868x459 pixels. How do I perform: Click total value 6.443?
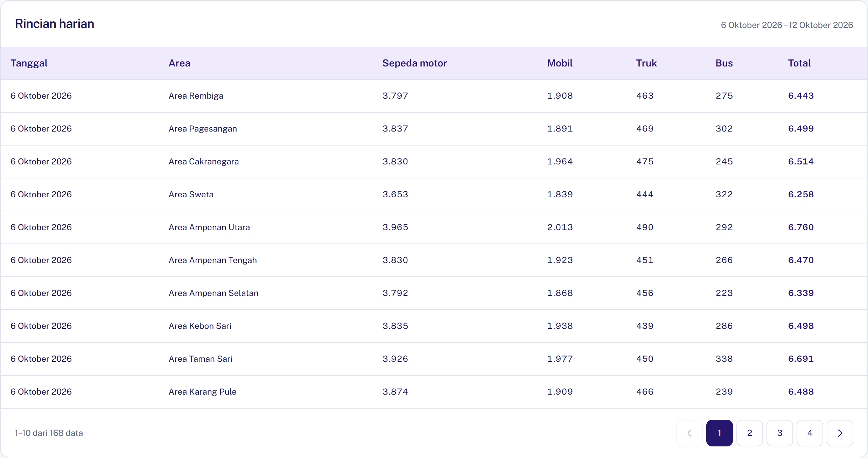click(801, 96)
